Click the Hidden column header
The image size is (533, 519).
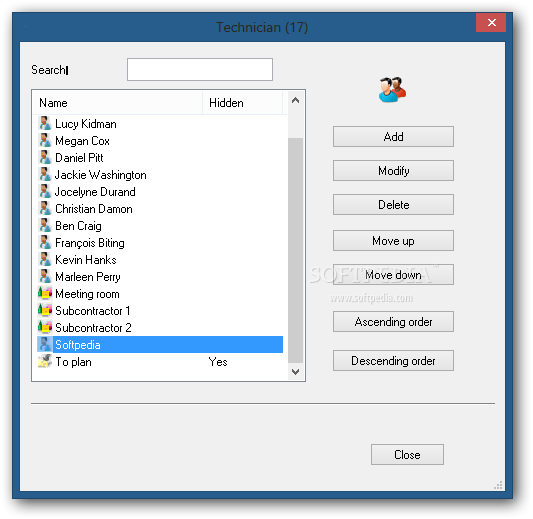coord(242,103)
